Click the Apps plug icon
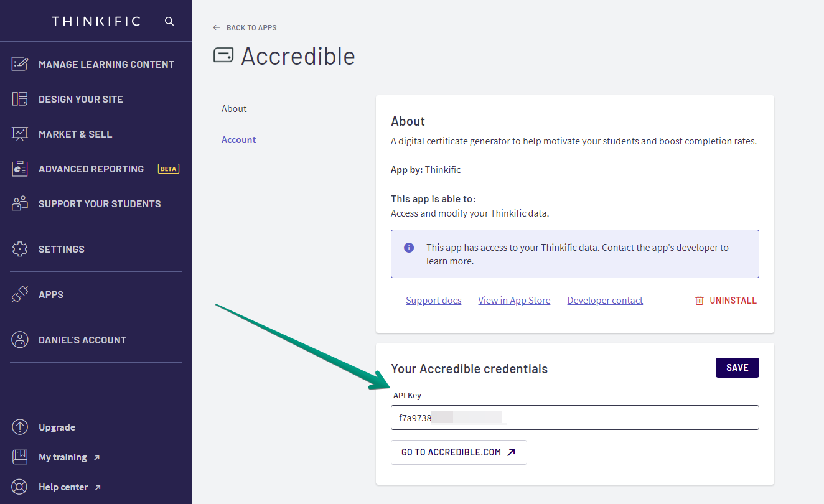This screenshot has height=504, width=824. 20,294
